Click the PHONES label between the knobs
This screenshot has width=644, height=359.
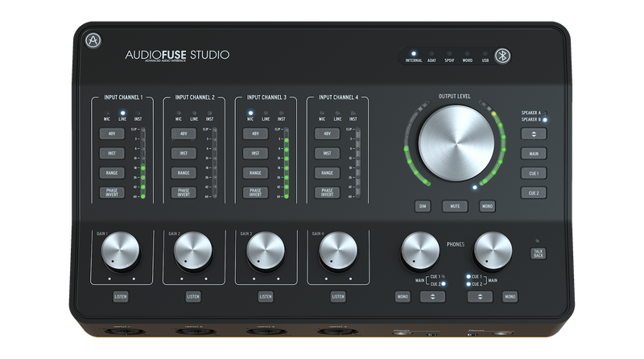[x=456, y=245]
